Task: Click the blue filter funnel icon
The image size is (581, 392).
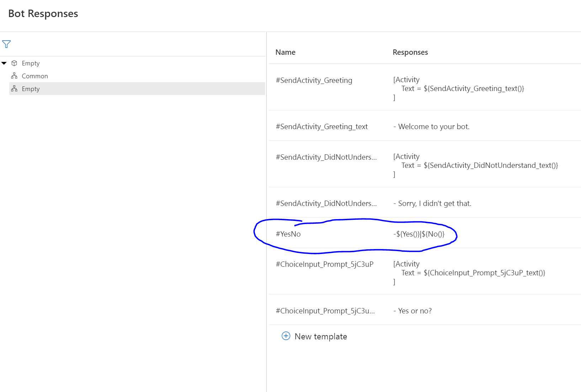Action: [6, 44]
